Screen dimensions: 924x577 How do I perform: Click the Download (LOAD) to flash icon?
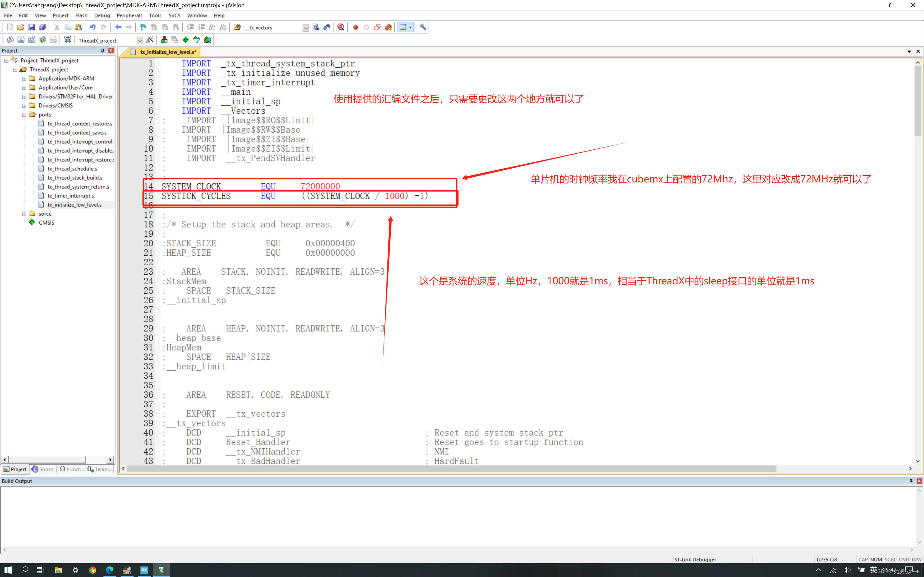click(x=68, y=40)
